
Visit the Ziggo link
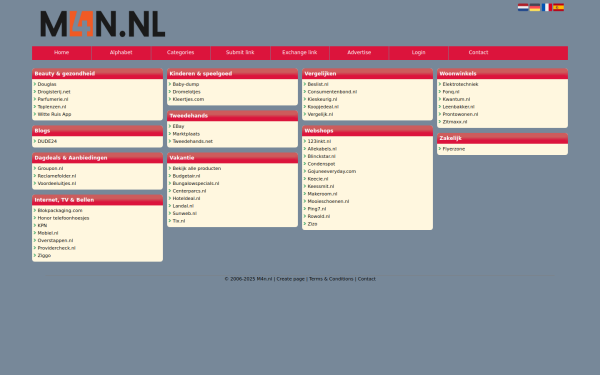click(x=44, y=255)
